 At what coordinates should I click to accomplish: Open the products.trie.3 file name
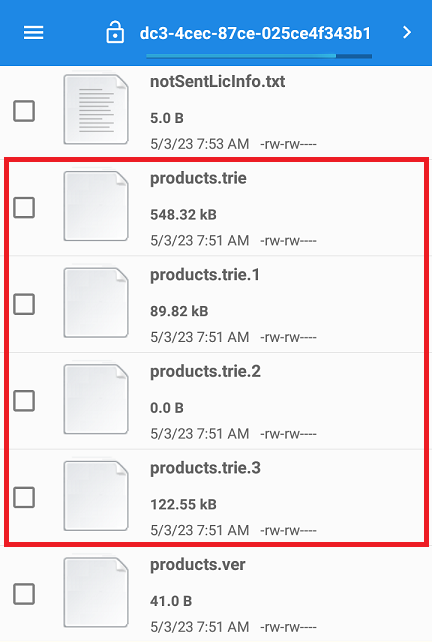tap(205, 468)
